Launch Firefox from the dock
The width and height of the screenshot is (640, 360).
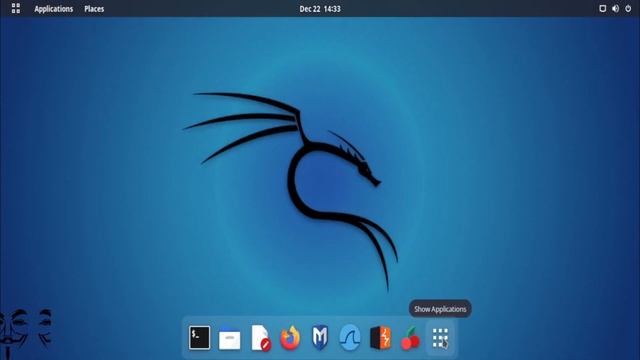coord(290,338)
